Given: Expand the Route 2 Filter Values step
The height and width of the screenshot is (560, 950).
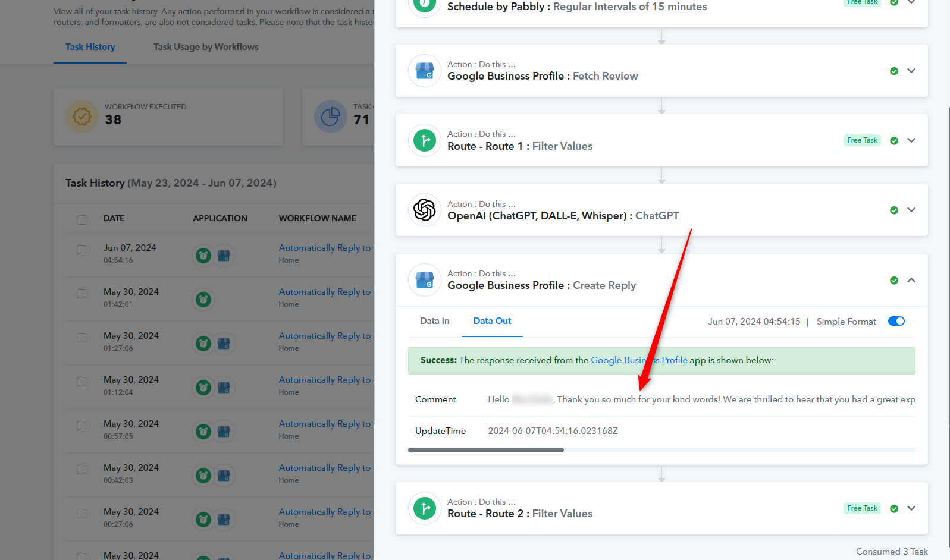Looking at the screenshot, I should click(911, 508).
